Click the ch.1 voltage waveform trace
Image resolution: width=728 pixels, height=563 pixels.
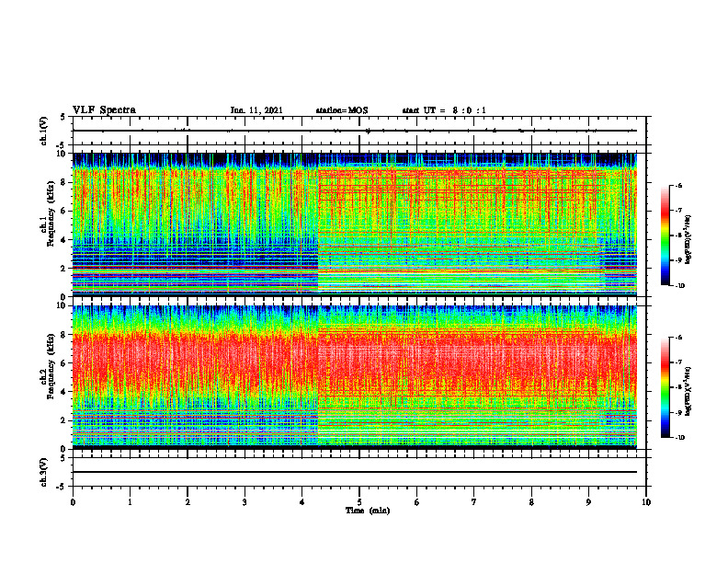[355, 131]
